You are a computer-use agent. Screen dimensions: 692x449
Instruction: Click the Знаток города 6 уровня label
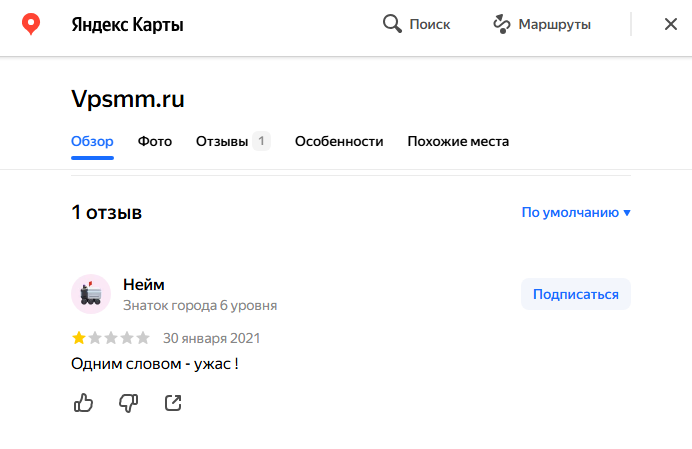point(200,306)
